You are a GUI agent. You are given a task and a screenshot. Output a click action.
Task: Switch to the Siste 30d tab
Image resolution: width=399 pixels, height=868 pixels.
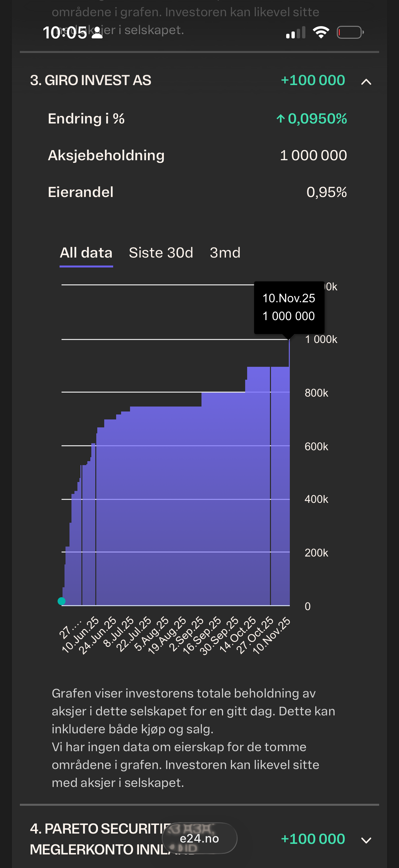pyautogui.click(x=161, y=253)
